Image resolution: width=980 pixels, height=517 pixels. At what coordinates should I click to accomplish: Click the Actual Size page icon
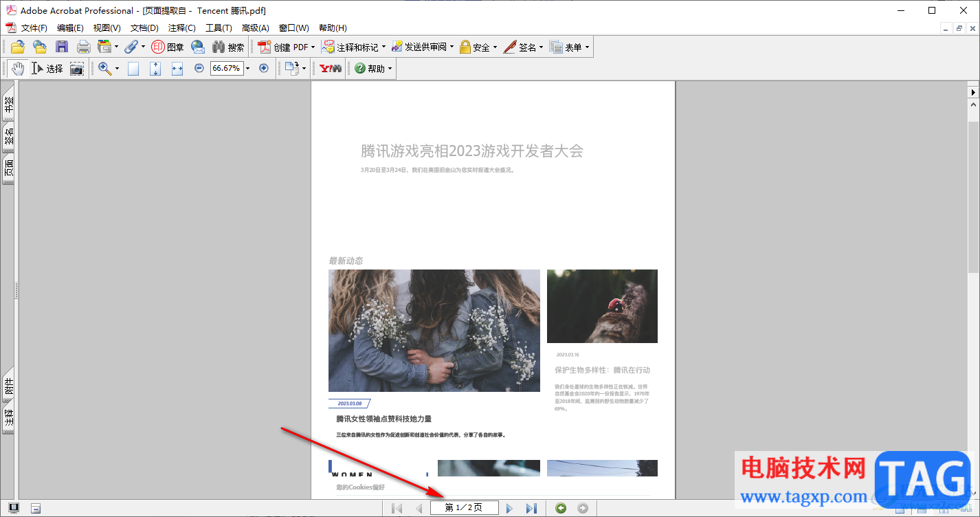[x=133, y=68]
